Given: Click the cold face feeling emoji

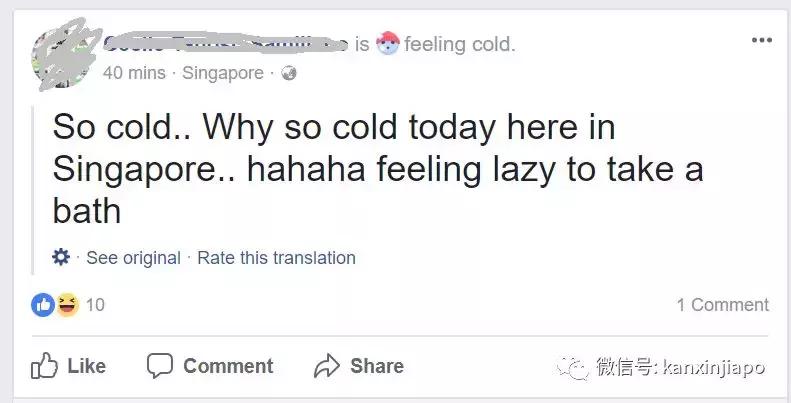Looking at the screenshot, I should click(389, 44).
